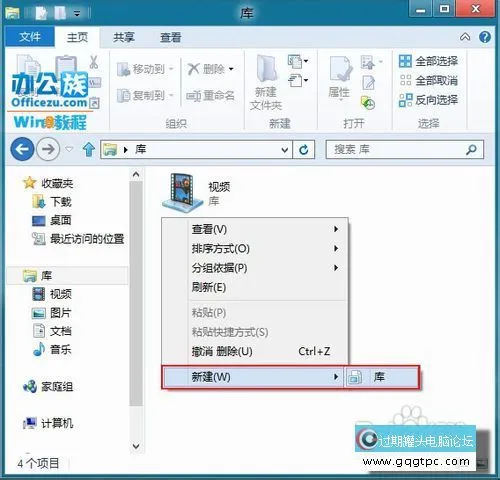
Task: Refresh the folder view
Action: point(304,150)
